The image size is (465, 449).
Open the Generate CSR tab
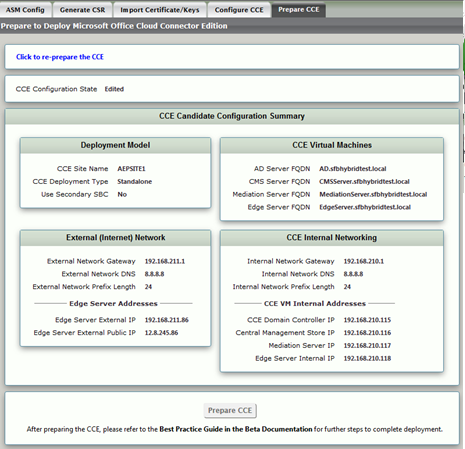click(x=82, y=10)
